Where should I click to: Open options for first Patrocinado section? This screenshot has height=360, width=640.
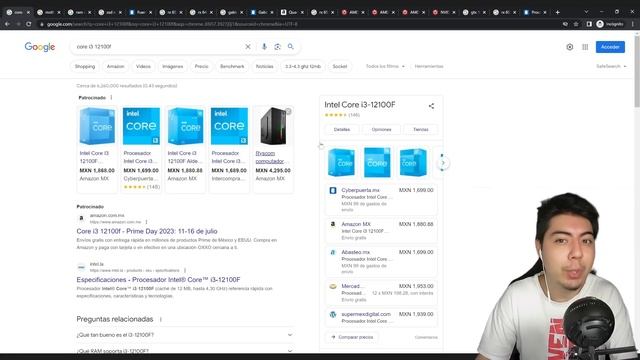(x=111, y=98)
